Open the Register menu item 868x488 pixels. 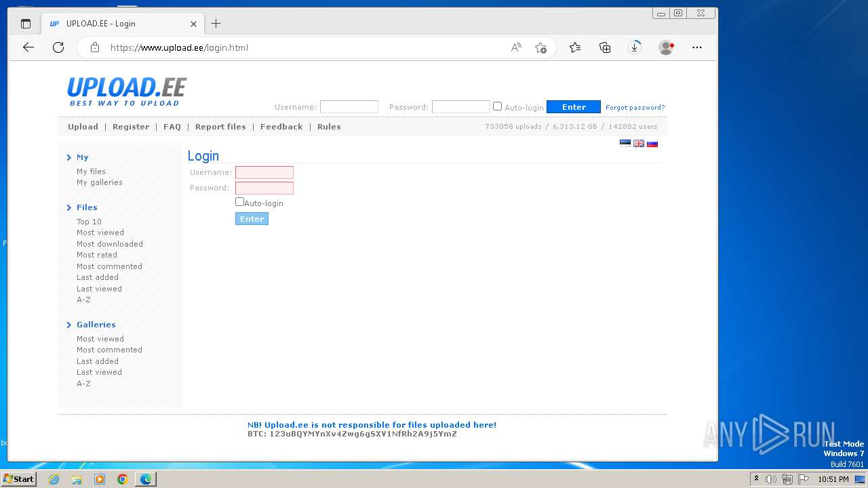(x=131, y=127)
